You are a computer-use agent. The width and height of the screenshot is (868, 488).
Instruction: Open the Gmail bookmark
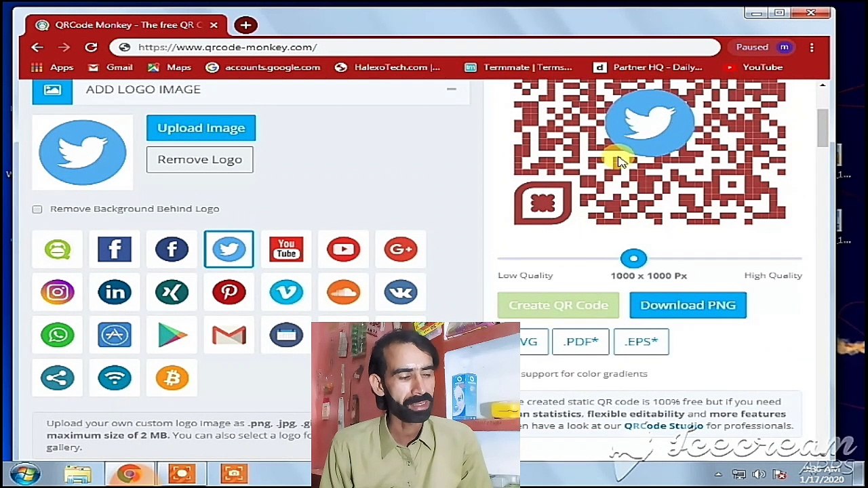pos(111,67)
